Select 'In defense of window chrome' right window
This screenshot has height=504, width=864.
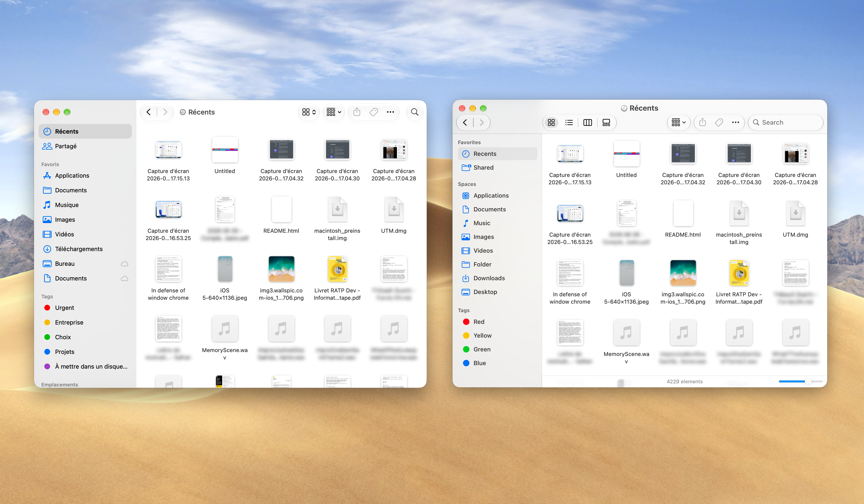(570, 282)
